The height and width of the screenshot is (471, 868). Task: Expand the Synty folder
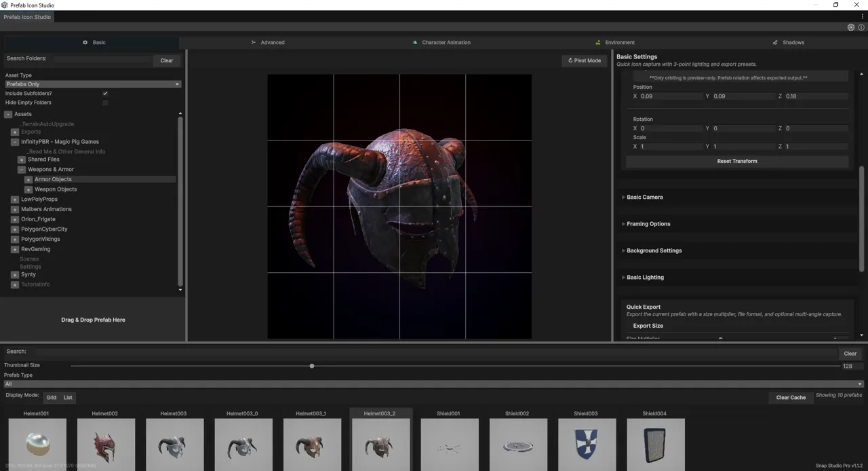pos(15,275)
